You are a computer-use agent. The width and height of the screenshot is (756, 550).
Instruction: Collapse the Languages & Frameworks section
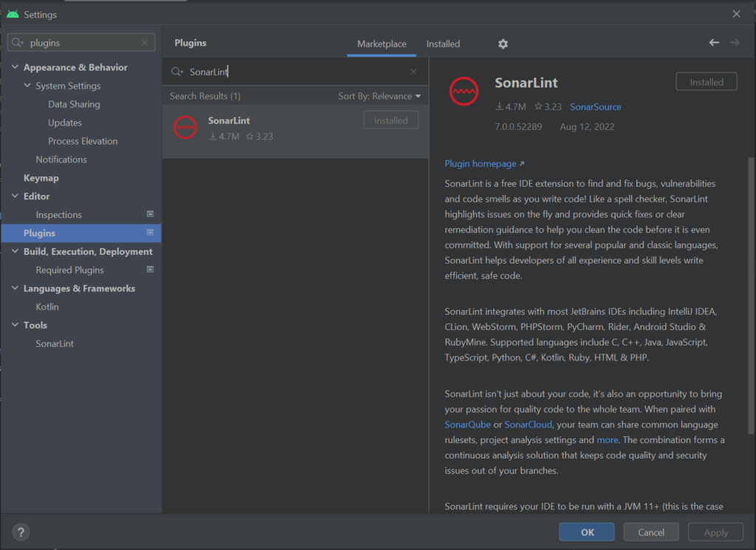[x=15, y=288]
